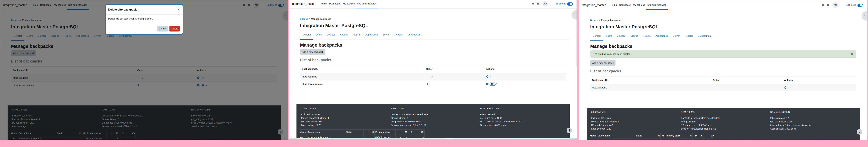
Task: Move https://badgr.io down in undimmed two-backpack panel
Action: 432,77
